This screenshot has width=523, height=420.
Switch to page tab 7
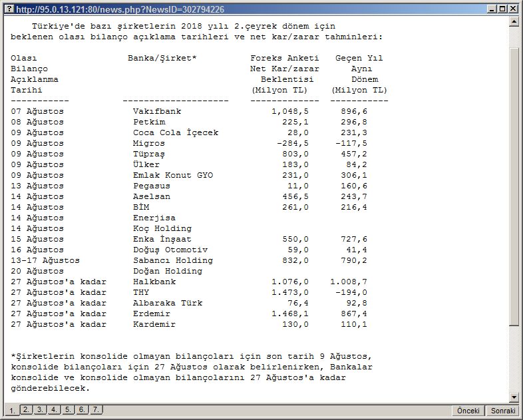click(x=96, y=409)
